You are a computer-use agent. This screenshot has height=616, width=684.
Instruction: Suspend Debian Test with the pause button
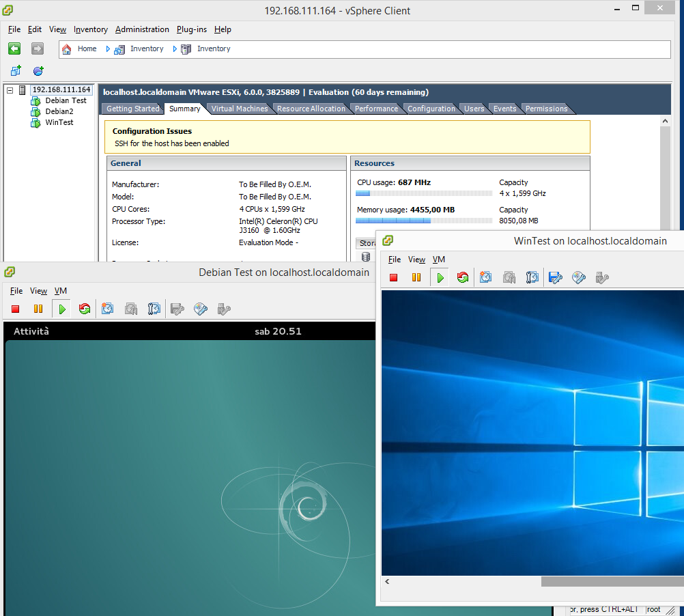click(x=38, y=309)
